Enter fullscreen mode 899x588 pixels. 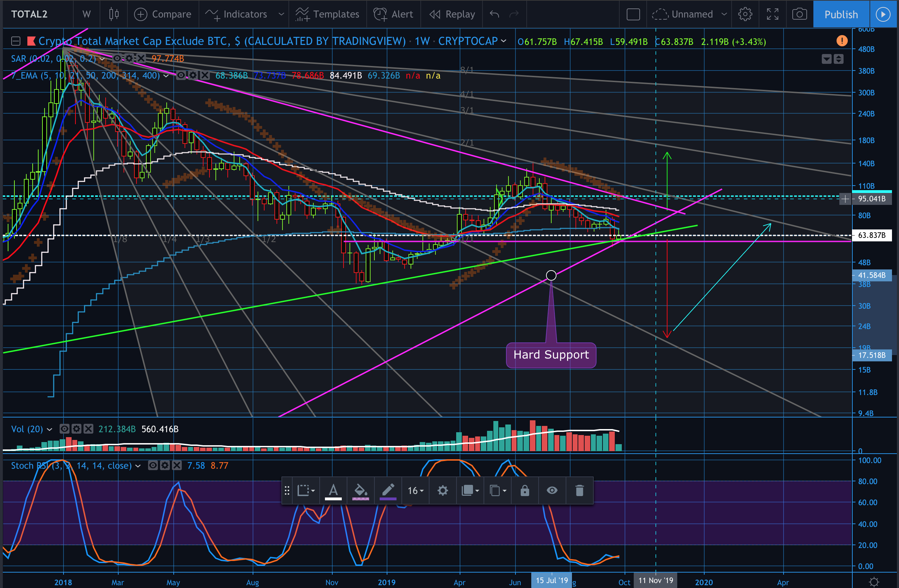click(772, 14)
